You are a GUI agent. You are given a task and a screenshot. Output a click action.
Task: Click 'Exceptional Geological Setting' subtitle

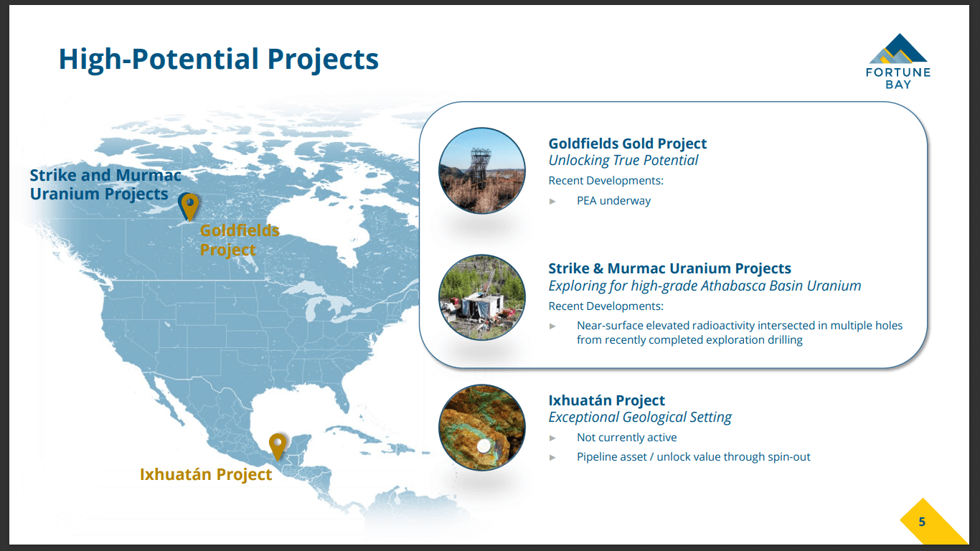pyautogui.click(x=640, y=418)
